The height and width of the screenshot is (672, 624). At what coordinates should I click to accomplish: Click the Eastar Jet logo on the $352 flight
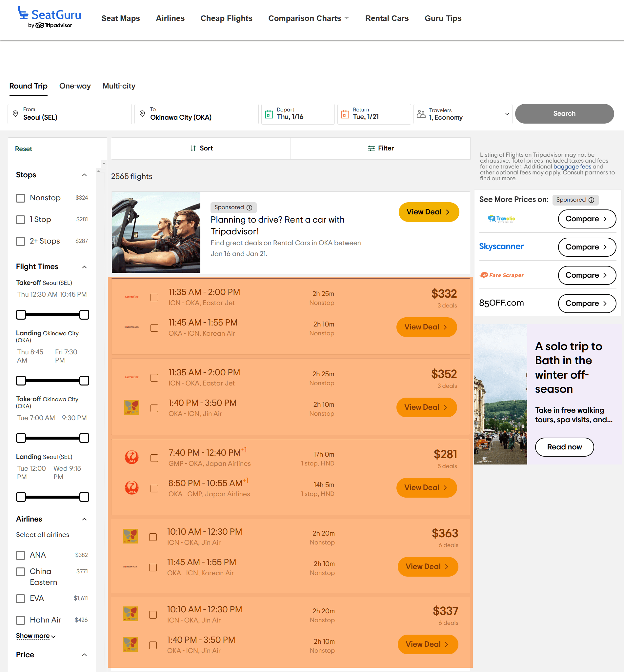pyautogui.click(x=131, y=377)
